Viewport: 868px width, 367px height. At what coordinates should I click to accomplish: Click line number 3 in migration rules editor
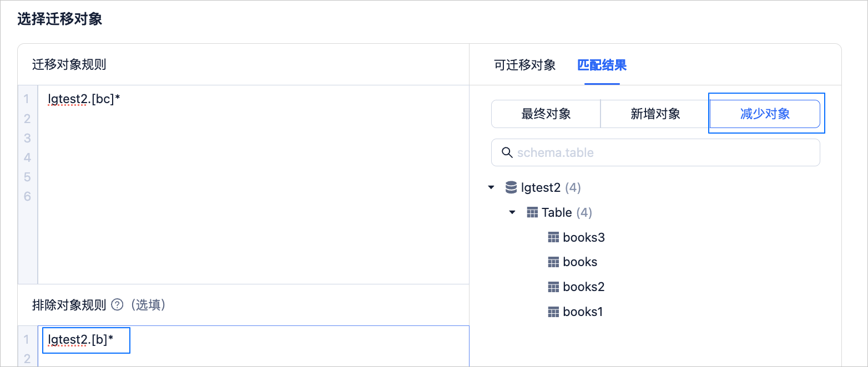pos(27,138)
